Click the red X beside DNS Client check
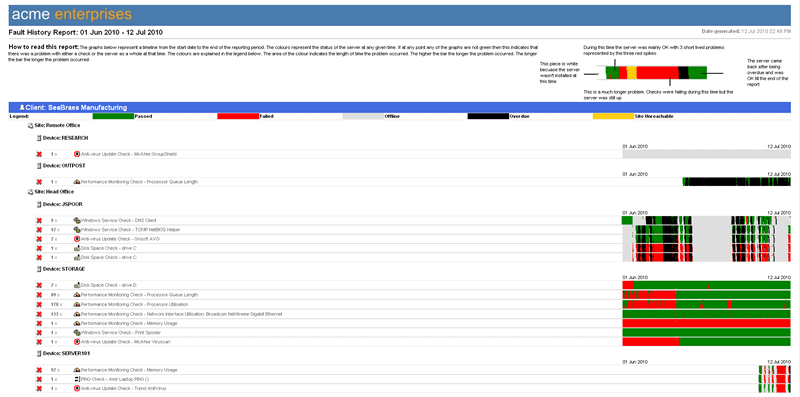This screenshot has width=800, height=397. 39,220
